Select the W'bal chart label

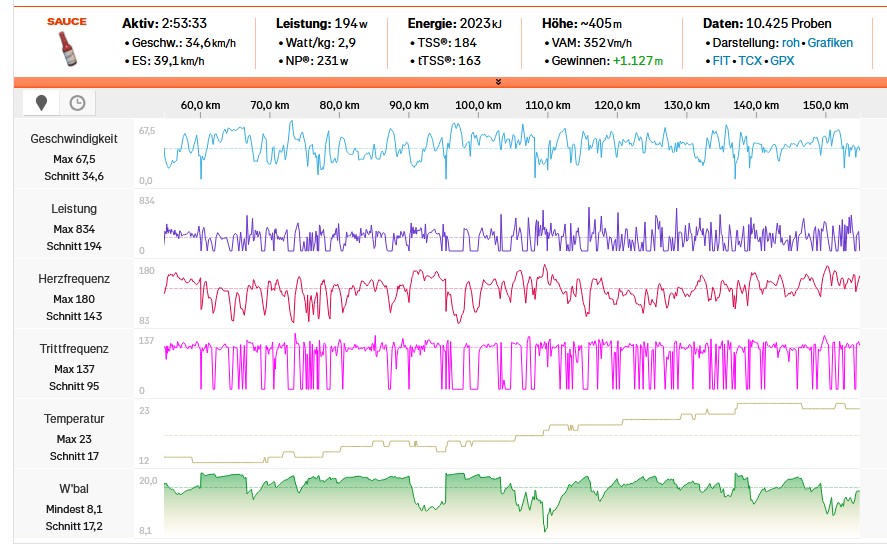(74, 489)
